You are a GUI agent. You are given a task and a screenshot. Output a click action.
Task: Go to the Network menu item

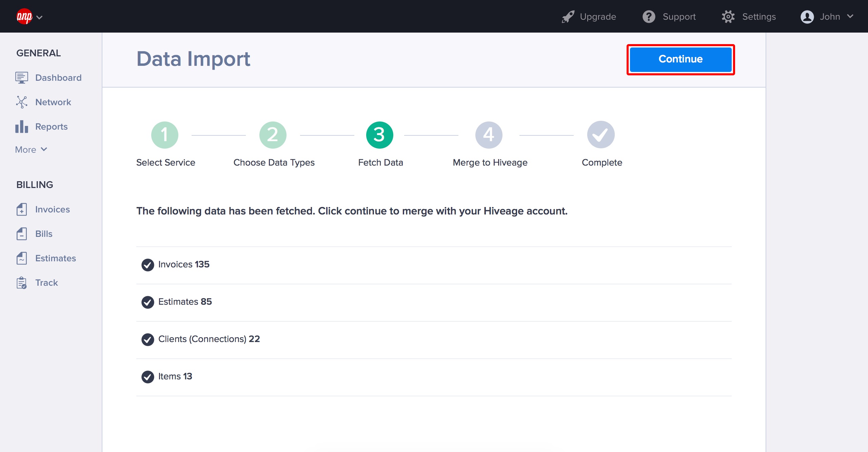(x=53, y=102)
